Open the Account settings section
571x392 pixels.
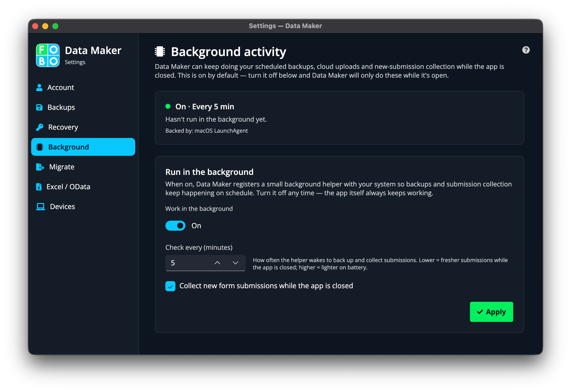[x=83, y=87]
